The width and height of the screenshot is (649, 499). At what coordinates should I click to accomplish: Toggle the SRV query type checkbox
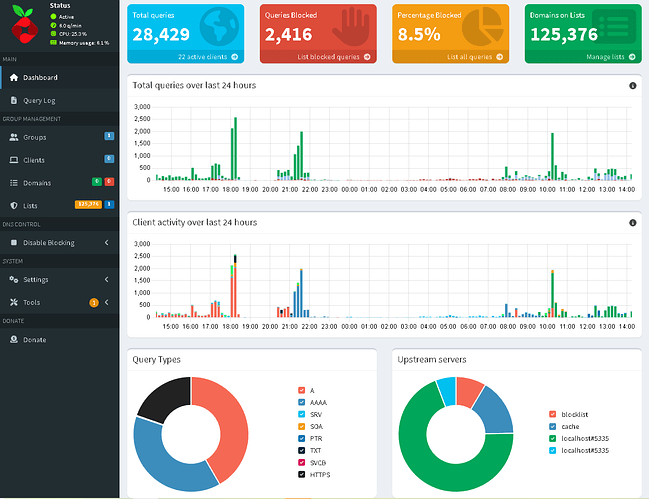(x=301, y=414)
